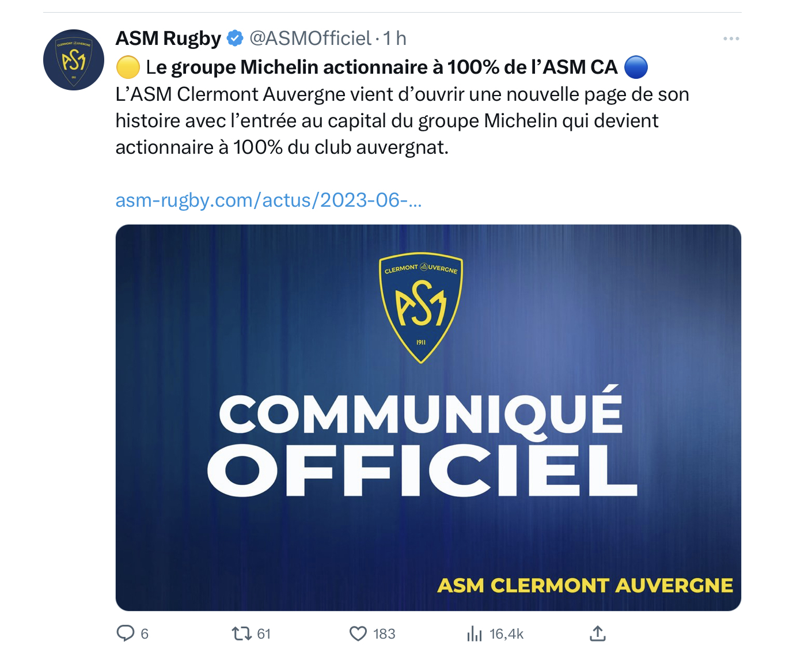Click the ASM Rugby display name
This screenshot has width=812, height=649.
(x=168, y=39)
